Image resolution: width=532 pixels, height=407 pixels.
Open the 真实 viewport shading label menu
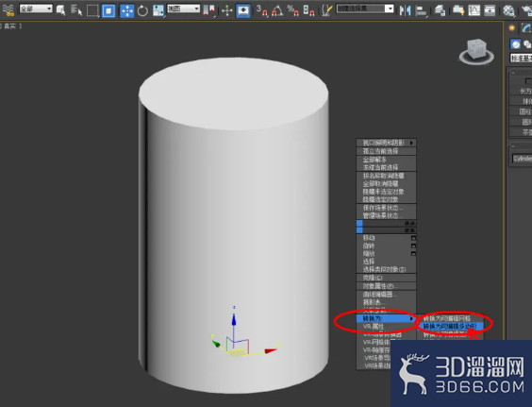[x=10, y=26]
